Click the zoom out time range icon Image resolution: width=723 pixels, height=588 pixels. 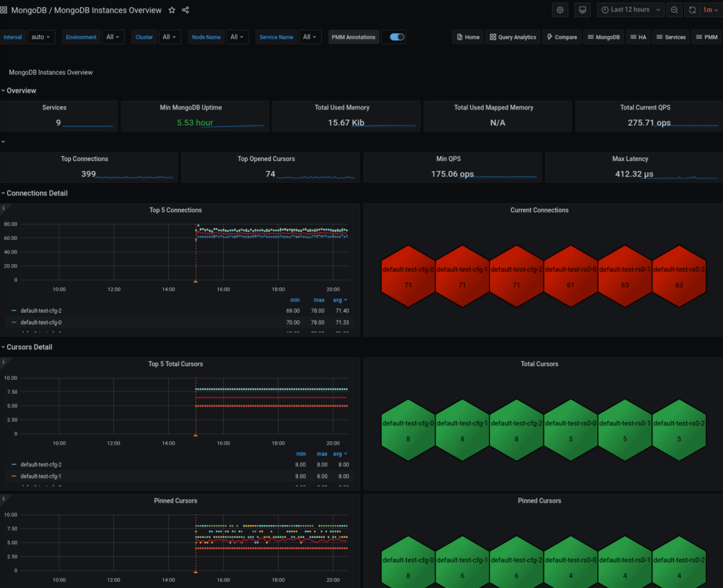pos(674,10)
